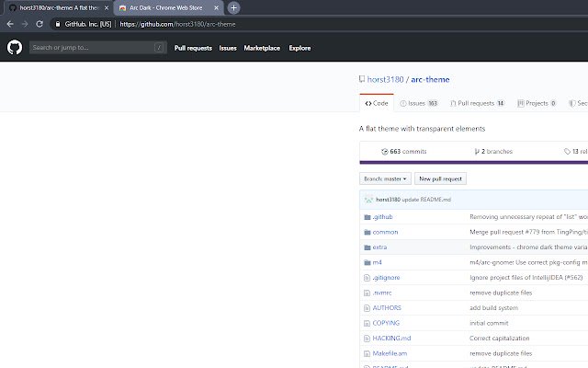Open 'm4/arc-gnome: Use correct pkg-config' commit

[528, 262]
